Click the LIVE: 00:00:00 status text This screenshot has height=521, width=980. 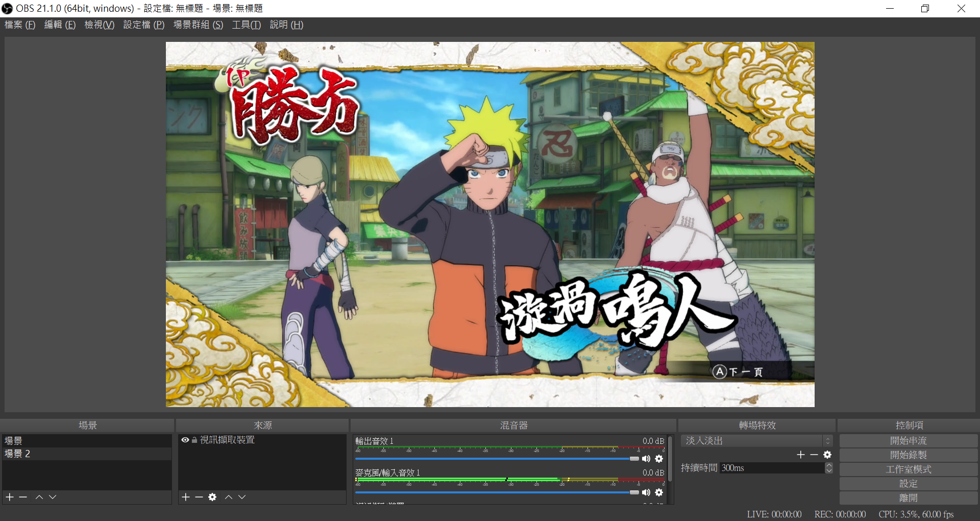point(774,514)
